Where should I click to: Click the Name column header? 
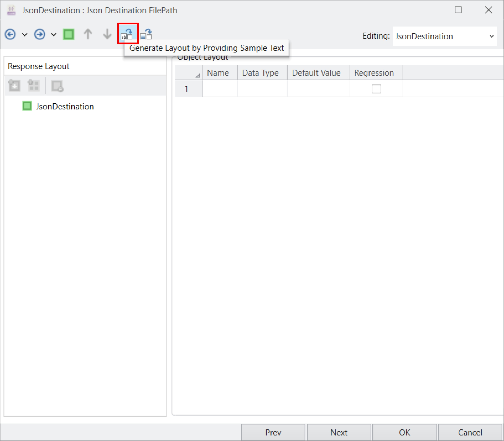(220, 73)
